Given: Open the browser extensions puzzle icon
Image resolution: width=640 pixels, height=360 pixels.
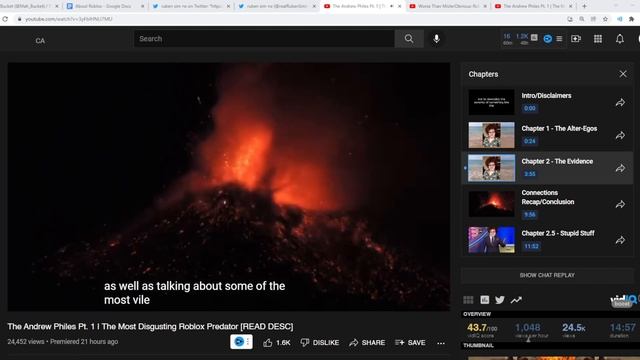Looking at the screenshot, I should point(631,19).
